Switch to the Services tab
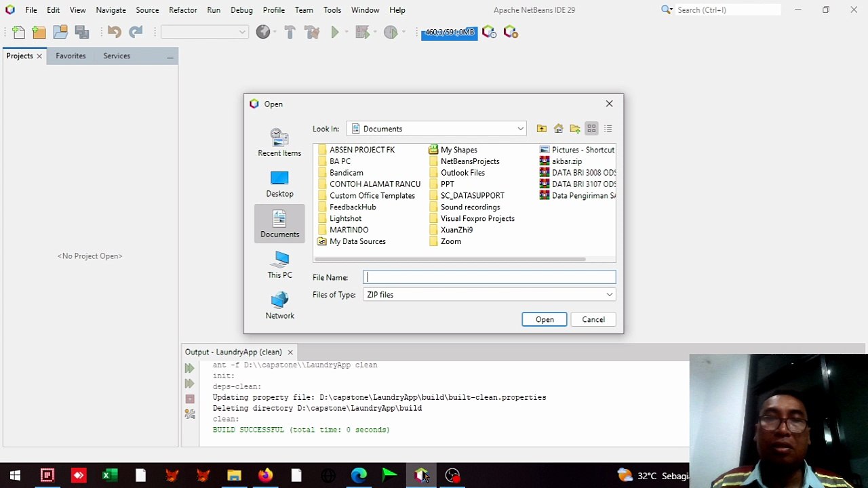The image size is (868, 488). pyautogui.click(x=117, y=56)
